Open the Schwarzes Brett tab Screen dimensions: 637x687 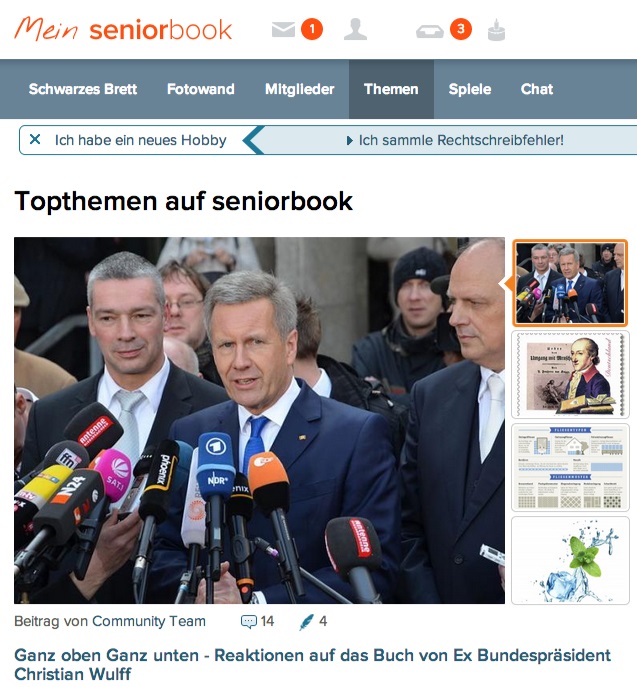tap(83, 89)
